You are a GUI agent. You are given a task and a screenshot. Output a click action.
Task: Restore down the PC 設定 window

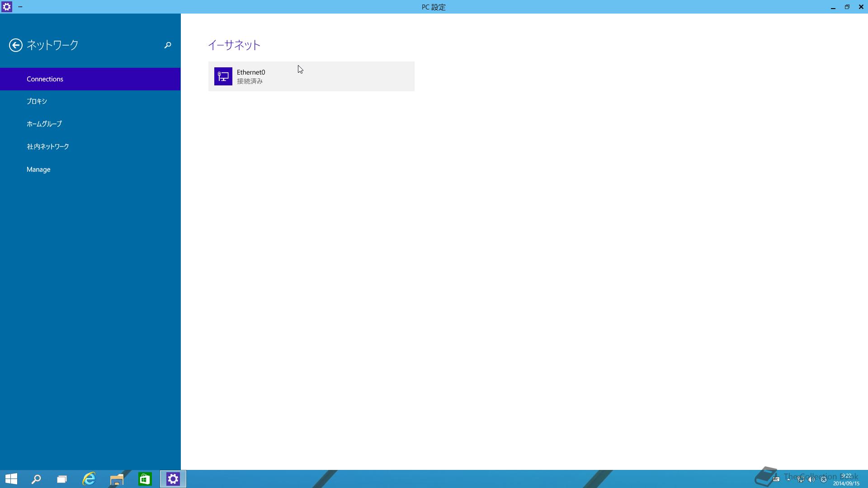847,7
